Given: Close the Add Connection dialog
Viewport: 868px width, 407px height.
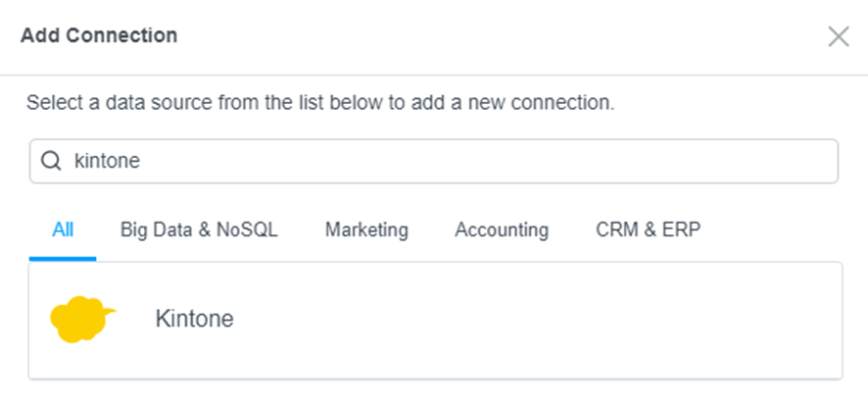Looking at the screenshot, I should pyautogui.click(x=838, y=36).
